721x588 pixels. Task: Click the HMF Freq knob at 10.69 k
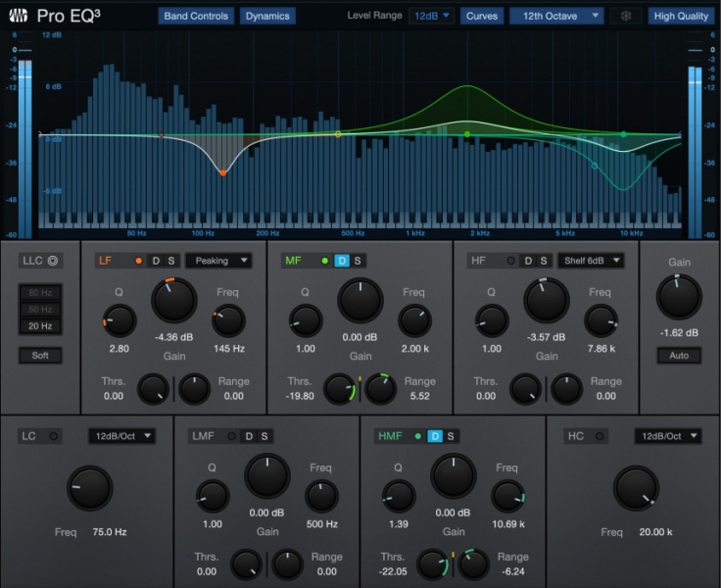click(508, 497)
